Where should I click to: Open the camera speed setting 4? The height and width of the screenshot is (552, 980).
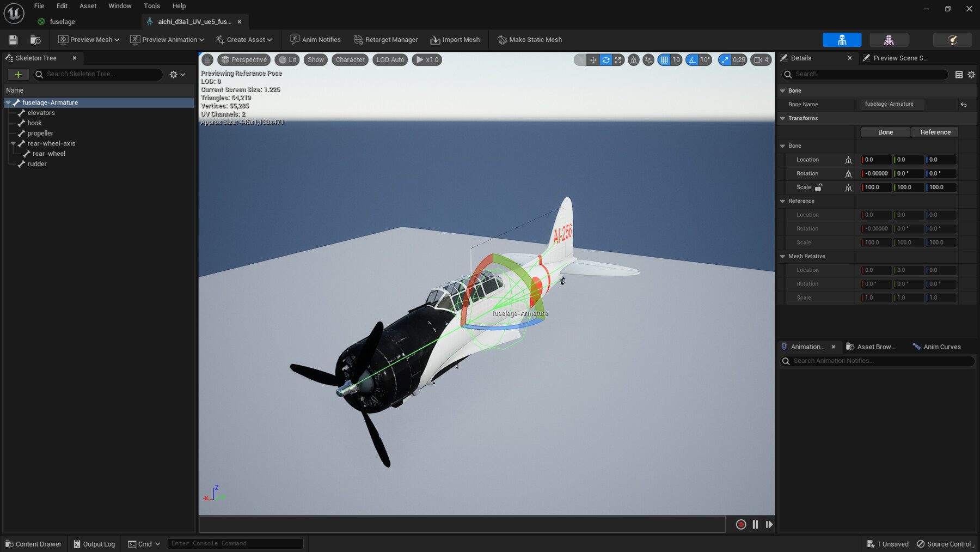pos(761,60)
